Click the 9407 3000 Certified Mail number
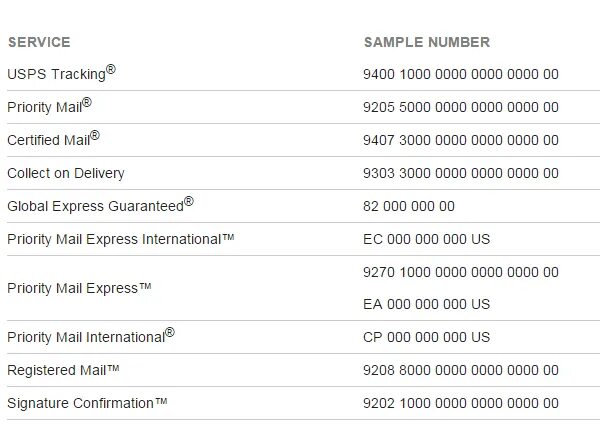 (461, 140)
